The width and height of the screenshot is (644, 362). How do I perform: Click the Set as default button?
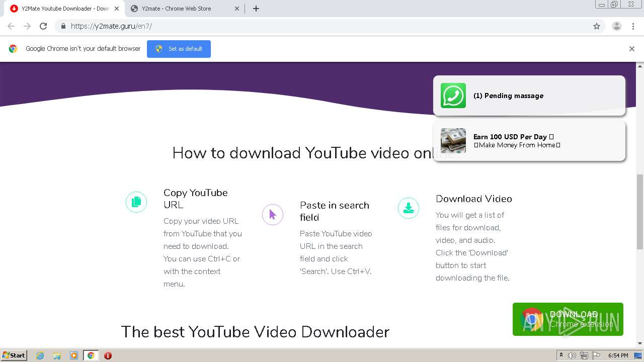pyautogui.click(x=179, y=49)
